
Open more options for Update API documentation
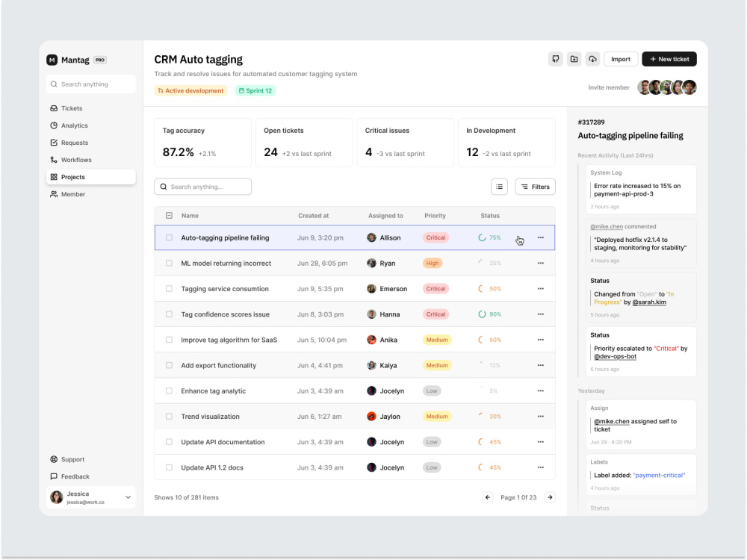(541, 442)
